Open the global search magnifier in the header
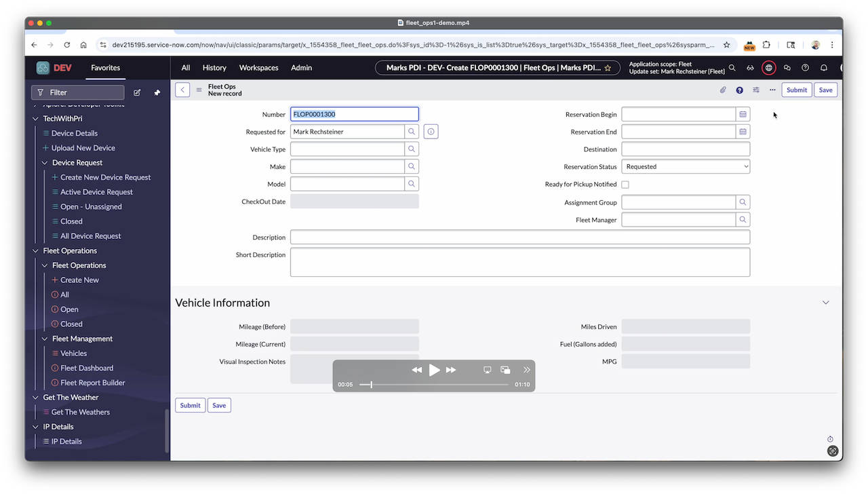 tap(732, 68)
